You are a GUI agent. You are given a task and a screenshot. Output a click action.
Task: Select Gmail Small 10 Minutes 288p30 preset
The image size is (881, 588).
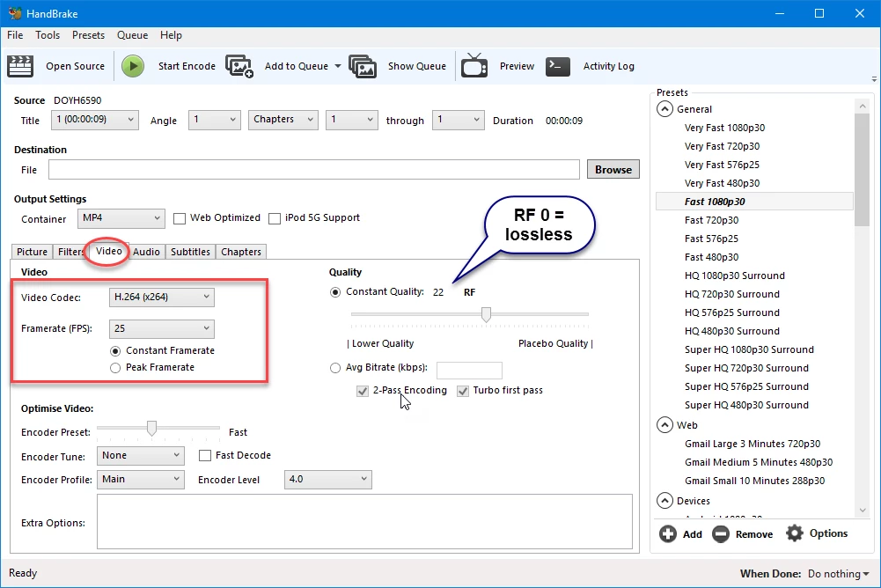[x=754, y=481]
